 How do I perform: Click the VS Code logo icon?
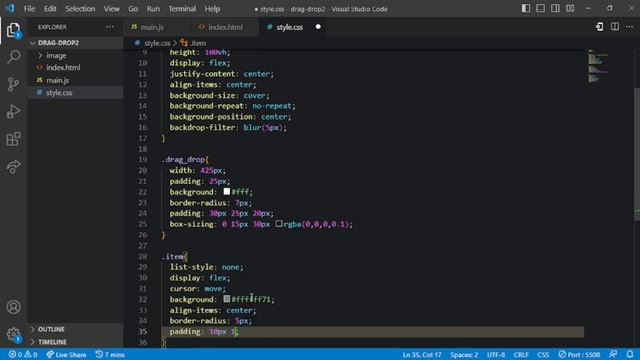10,8
